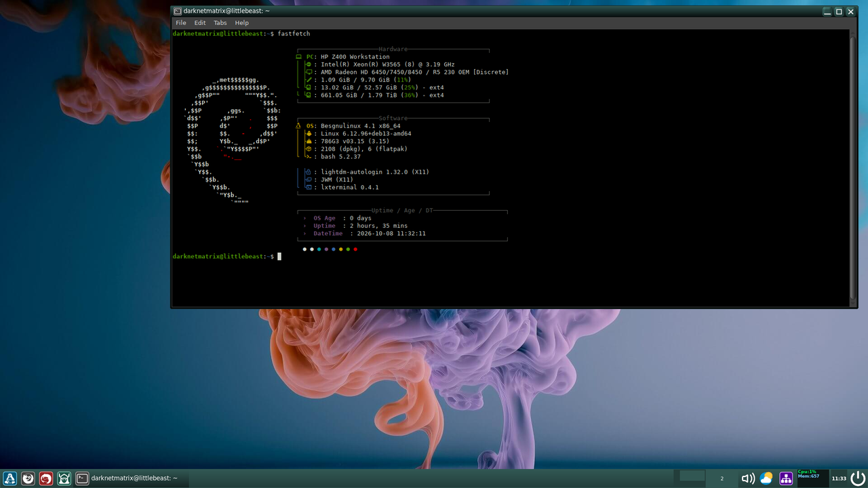The width and height of the screenshot is (868, 488).
Task: Click the 11:33 taskbar clock
Action: (839, 479)
